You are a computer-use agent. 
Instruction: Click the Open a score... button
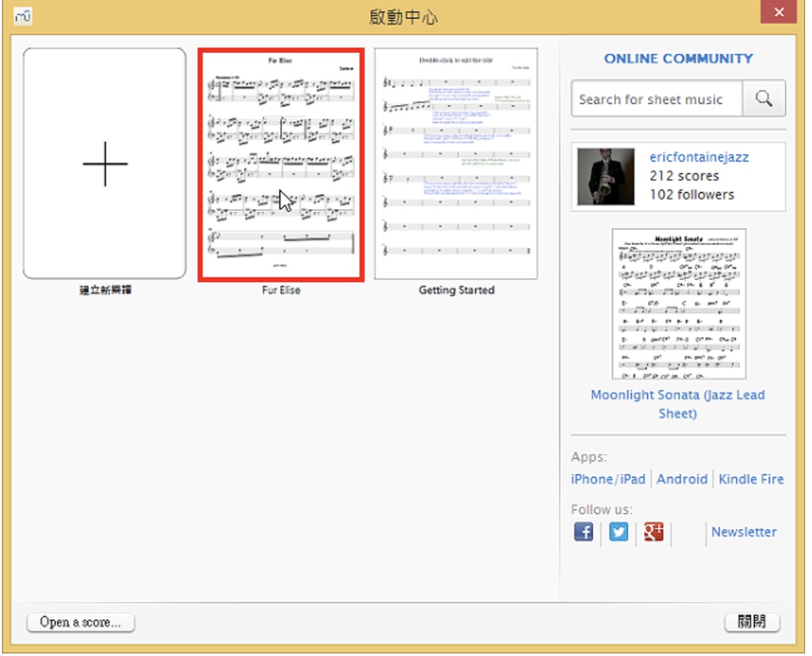click(80, 622)
